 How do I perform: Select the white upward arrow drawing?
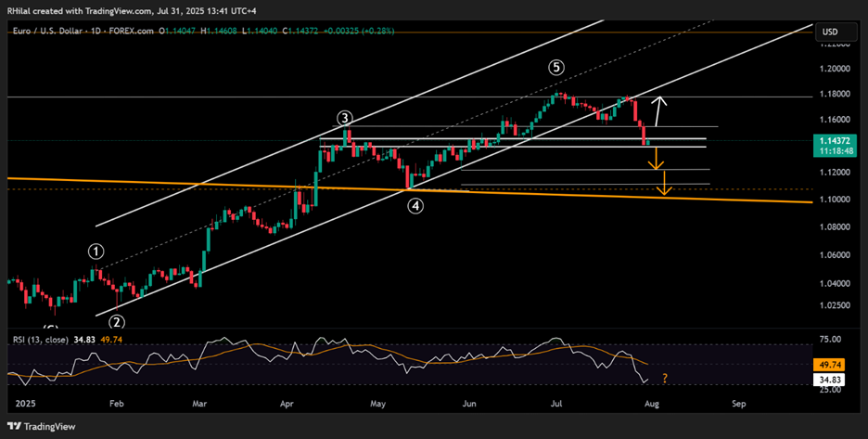[657, 111]
